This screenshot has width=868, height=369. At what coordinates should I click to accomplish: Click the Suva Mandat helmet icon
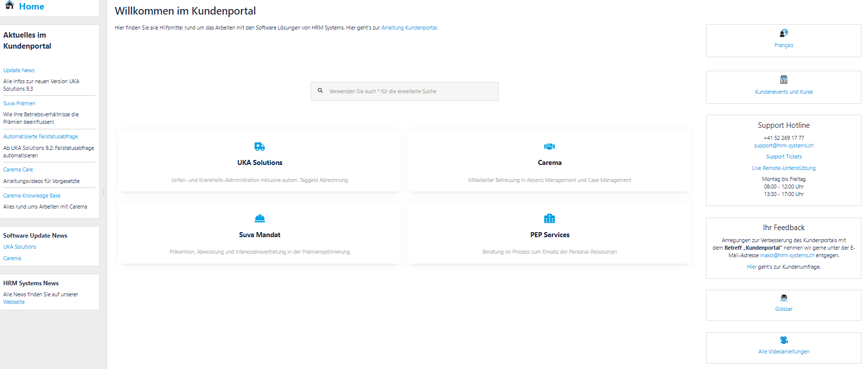pyautogui.click(x=260, y=219)
